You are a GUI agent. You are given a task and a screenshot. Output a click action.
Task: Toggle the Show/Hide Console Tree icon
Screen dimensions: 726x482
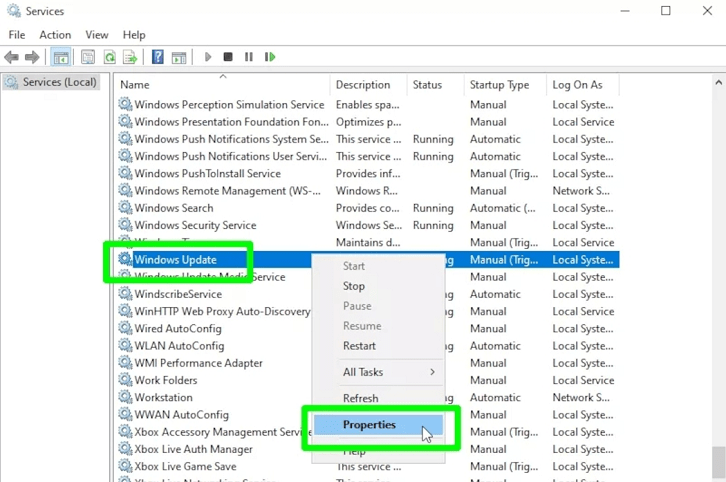point(61,57)
